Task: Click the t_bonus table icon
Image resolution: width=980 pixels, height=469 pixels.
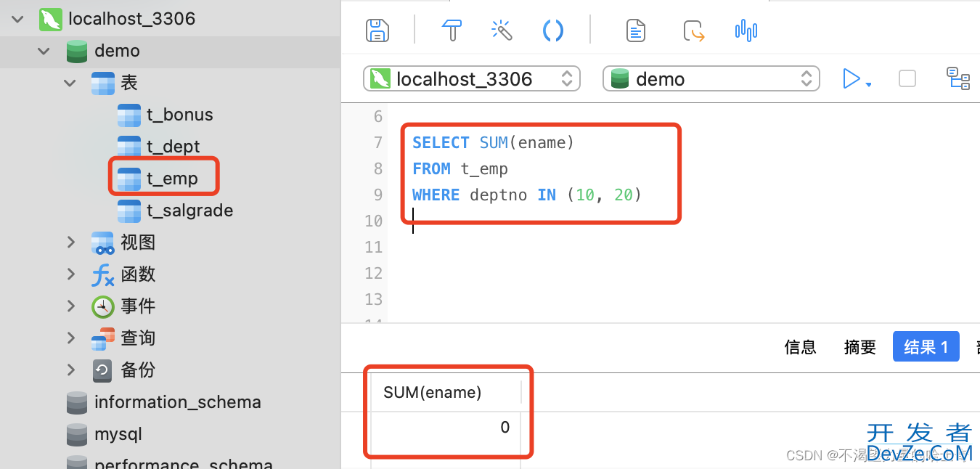Action: [x=129, y=115]
